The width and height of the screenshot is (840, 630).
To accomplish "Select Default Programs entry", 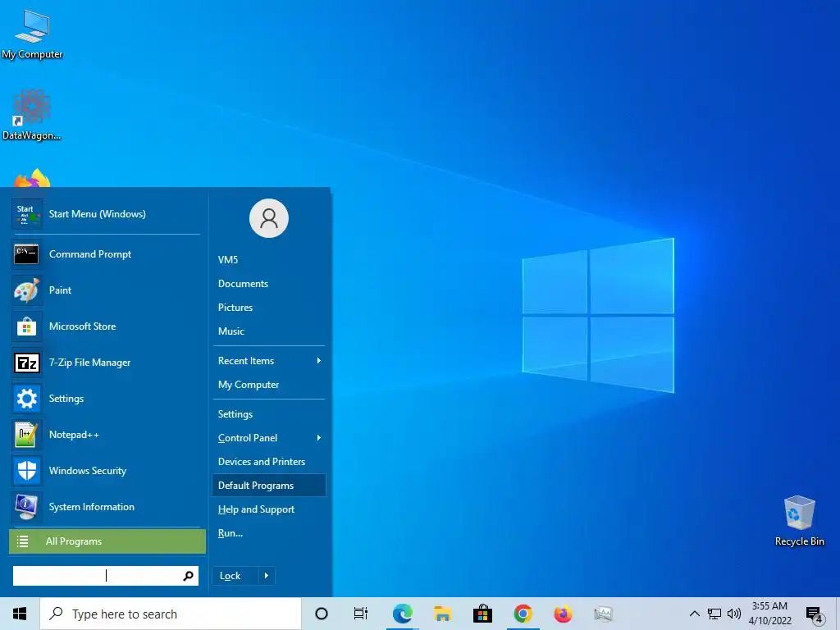I will point(269,486).
